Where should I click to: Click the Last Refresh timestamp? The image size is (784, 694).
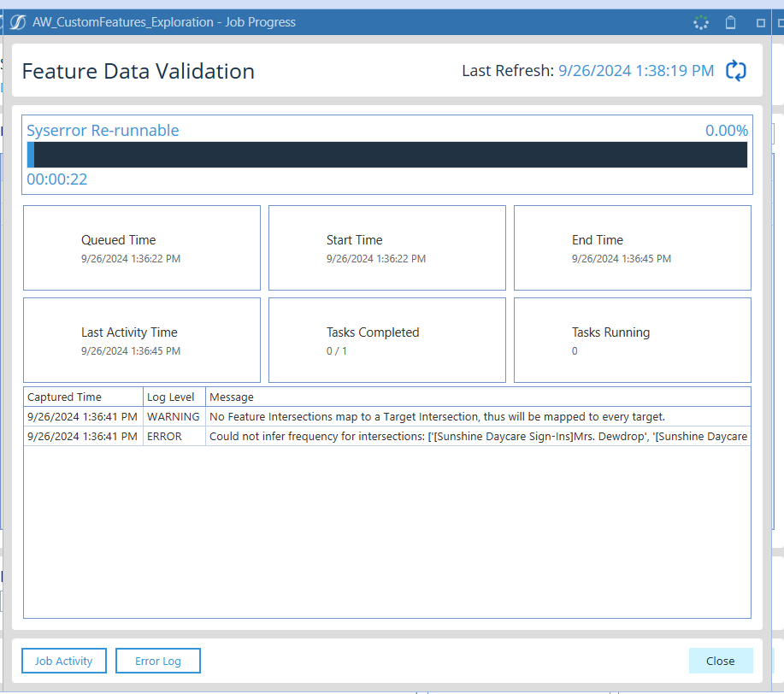[x=635, y=71]
